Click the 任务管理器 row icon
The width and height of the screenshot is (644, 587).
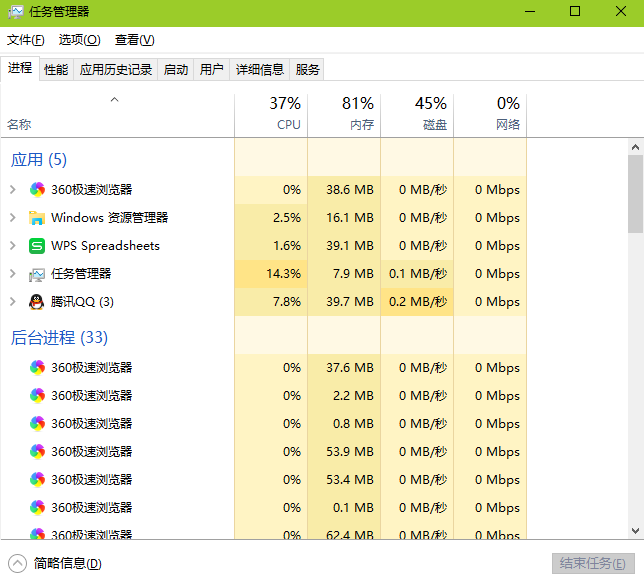(x=37, y=274)
